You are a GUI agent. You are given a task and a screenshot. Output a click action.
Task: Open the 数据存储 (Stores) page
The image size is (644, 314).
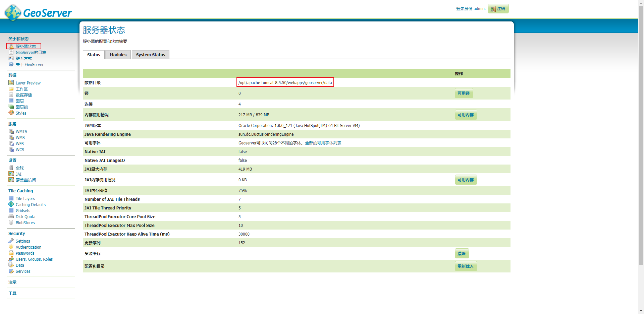[x=23, y=95]
